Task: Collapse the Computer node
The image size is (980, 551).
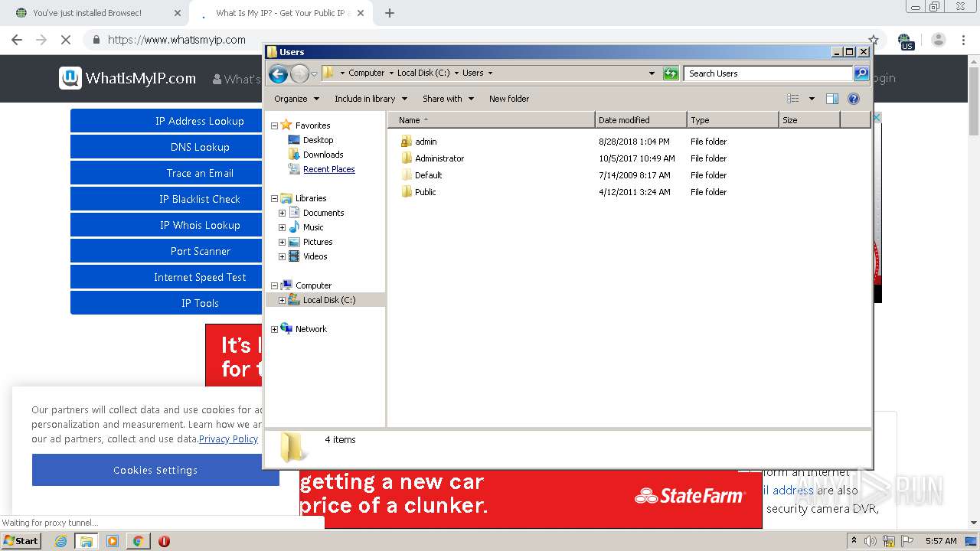Action: pos(274,285)
